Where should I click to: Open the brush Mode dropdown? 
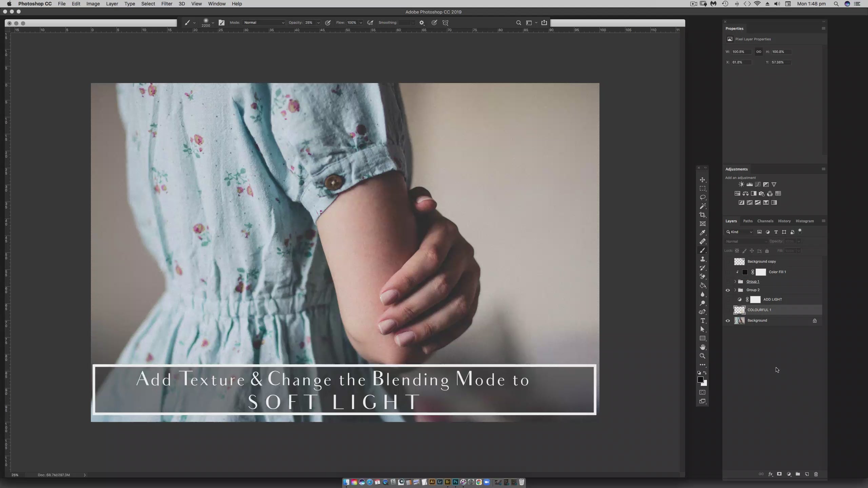[264, 23]
